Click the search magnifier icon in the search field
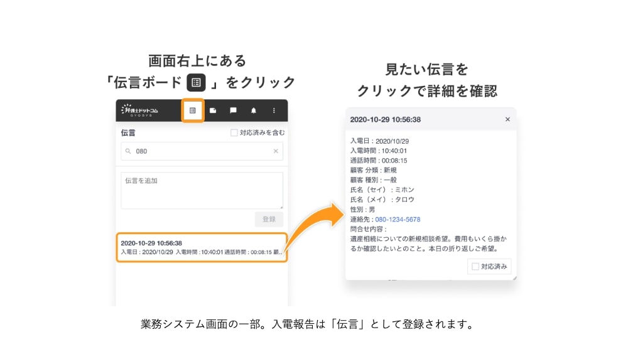Viewport: 628px width, 364px height. 128,151
